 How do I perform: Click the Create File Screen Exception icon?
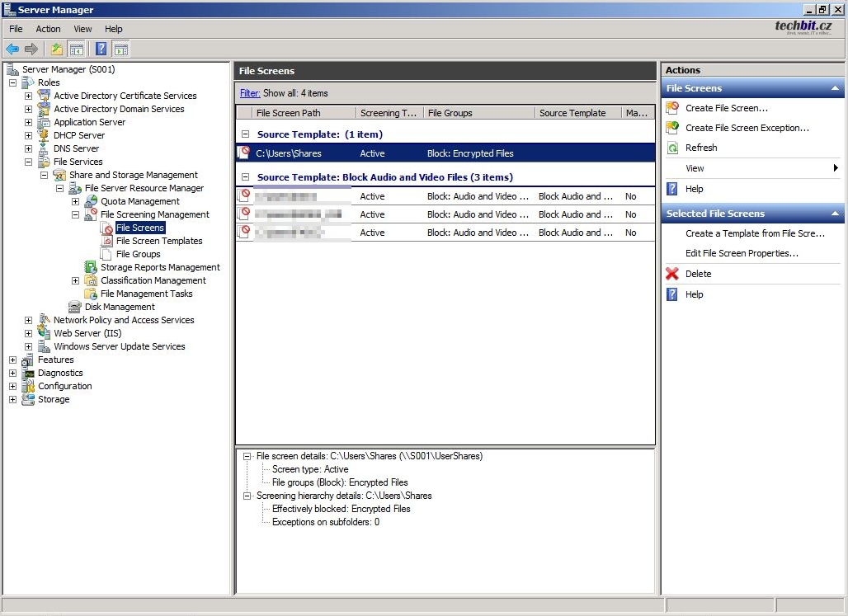pyautogui.click(x=672, y=128)
